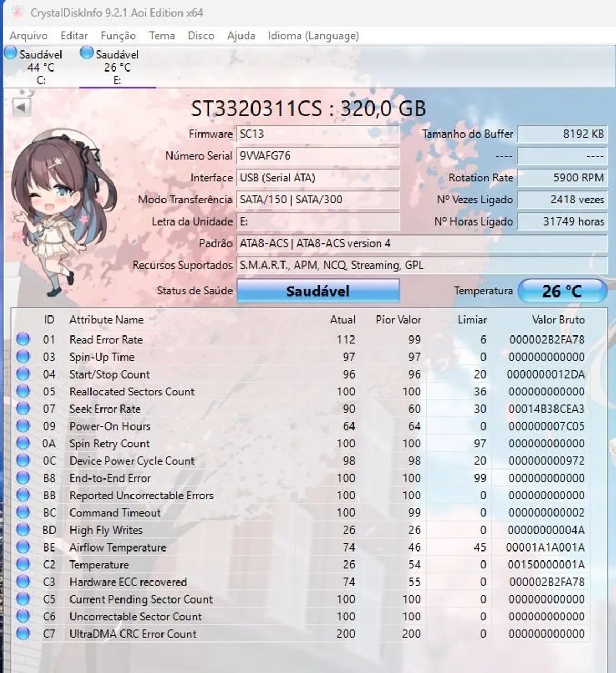
Task: Click the Limiar column header
Action: pyautogui.click(x=472, y=319)
